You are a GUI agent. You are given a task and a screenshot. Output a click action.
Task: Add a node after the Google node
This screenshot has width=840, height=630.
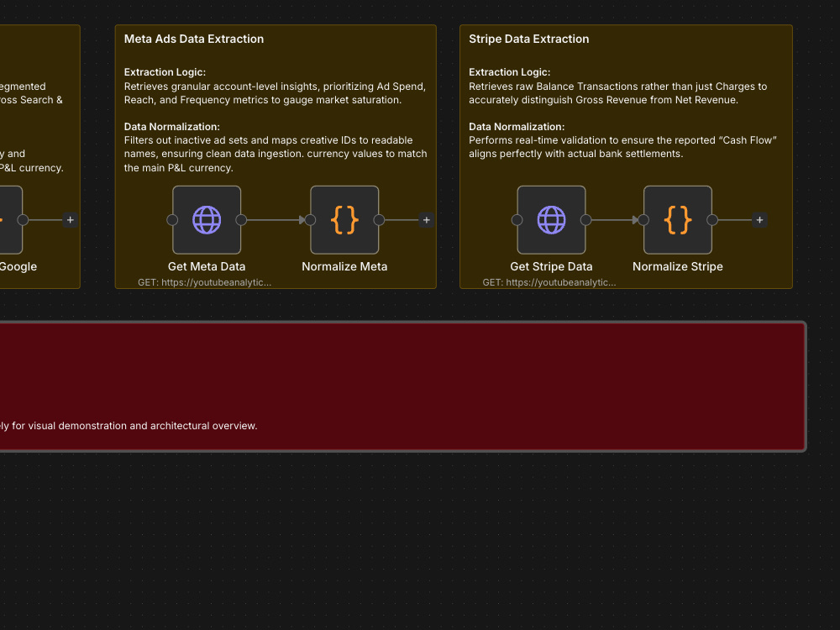pos(71,219)
